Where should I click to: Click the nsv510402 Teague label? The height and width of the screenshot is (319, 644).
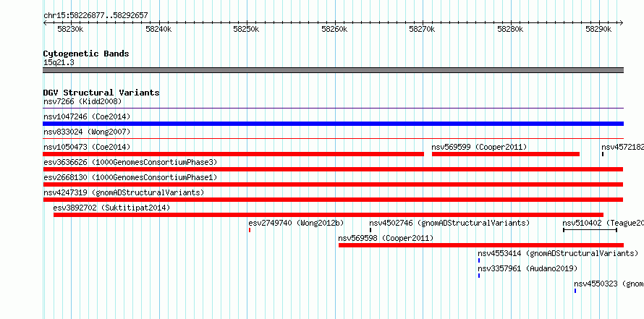click(603, 223)
